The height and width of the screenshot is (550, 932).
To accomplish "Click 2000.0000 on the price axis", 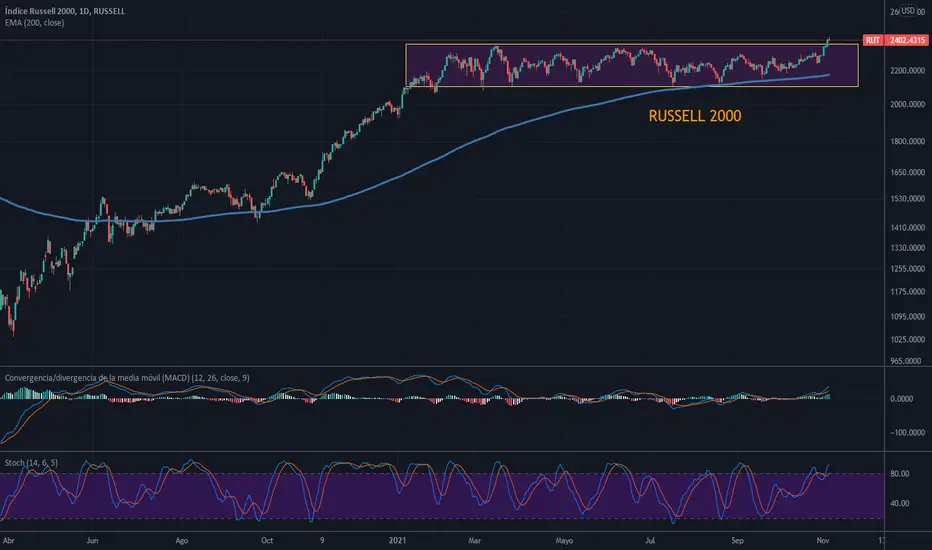I will [x=907, y=104].
